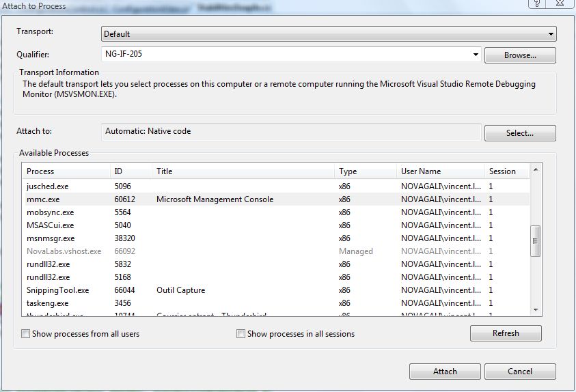Select the mmc.exe process row
The image size is (576, 392).
coord(43,199)
